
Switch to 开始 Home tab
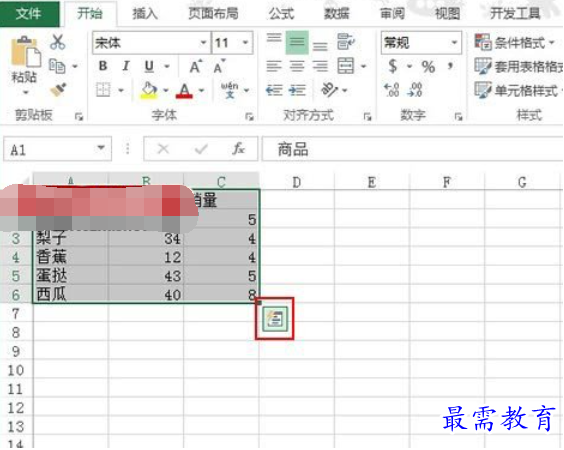pos(90,14)
